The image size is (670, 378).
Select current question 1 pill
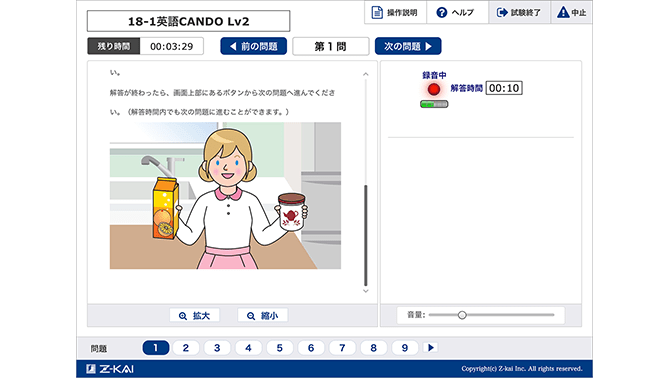tap(156, 348)
